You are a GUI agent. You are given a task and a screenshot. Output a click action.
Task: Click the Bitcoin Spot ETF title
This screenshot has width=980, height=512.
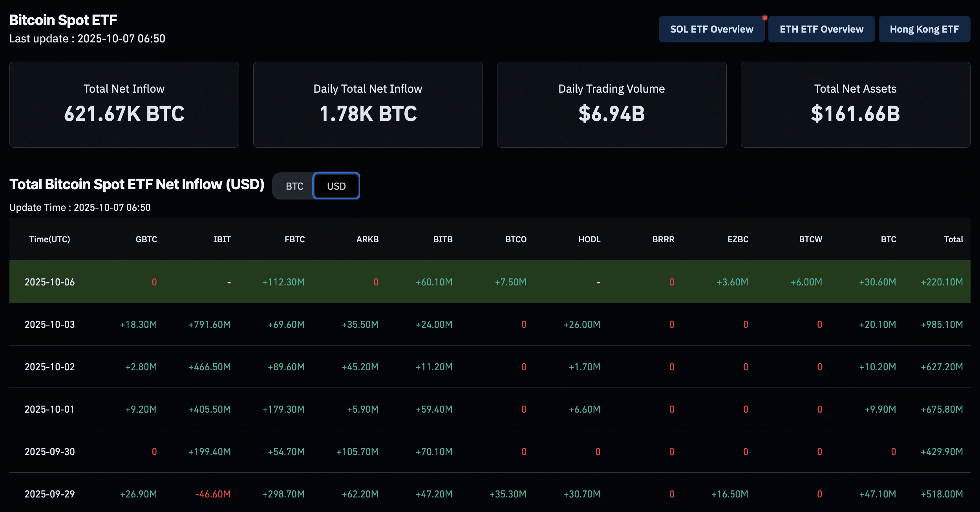pos(63,20)
